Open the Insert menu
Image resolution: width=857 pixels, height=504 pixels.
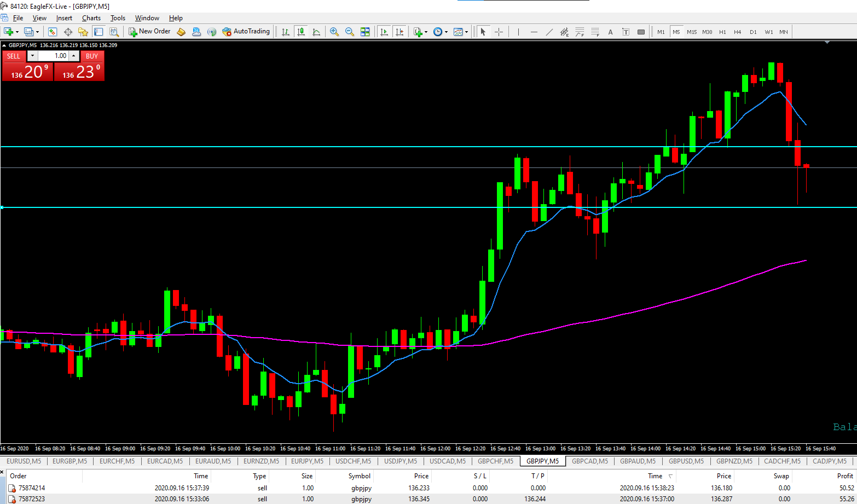coord(64,18)
